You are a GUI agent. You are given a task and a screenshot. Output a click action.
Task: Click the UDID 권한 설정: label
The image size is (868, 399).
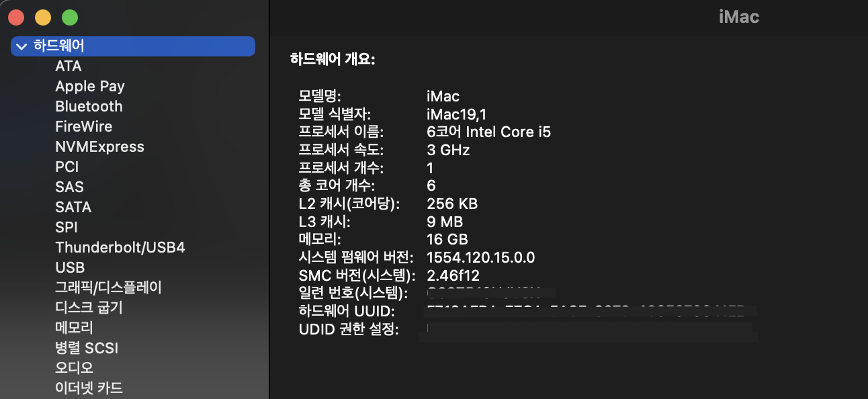pyautogui.click(x=349, y=329)
